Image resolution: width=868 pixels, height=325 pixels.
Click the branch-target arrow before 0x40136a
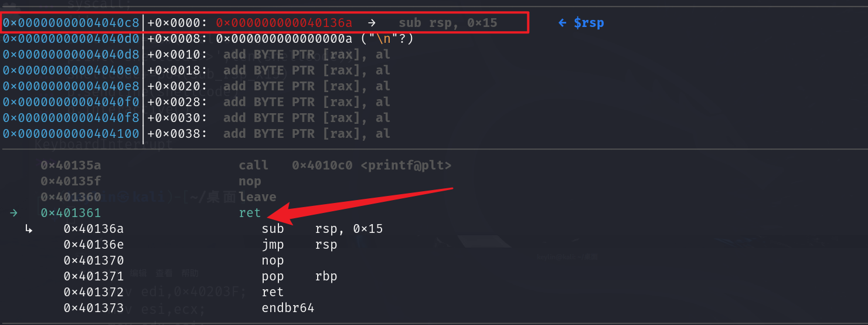[x=29, y=229]
